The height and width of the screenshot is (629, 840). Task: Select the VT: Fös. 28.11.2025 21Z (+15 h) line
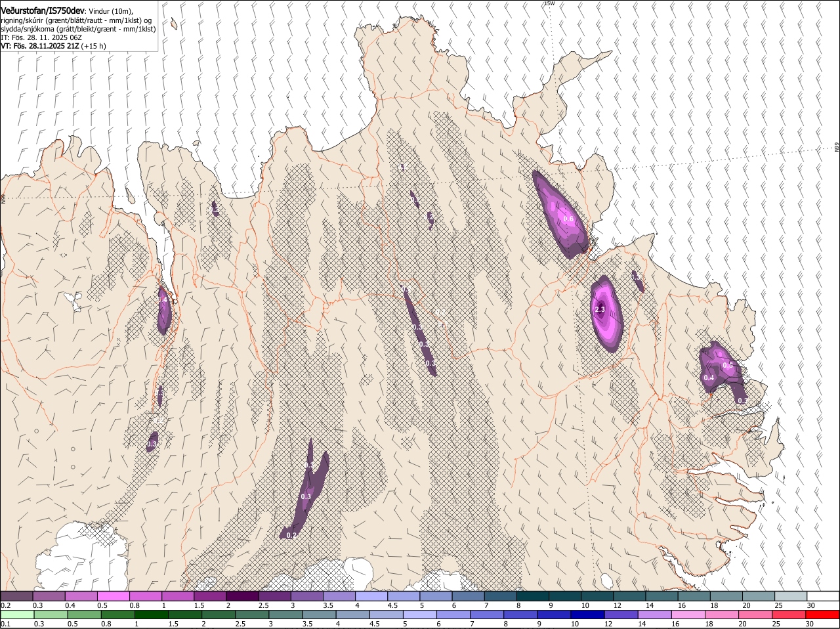click(53, 46)
